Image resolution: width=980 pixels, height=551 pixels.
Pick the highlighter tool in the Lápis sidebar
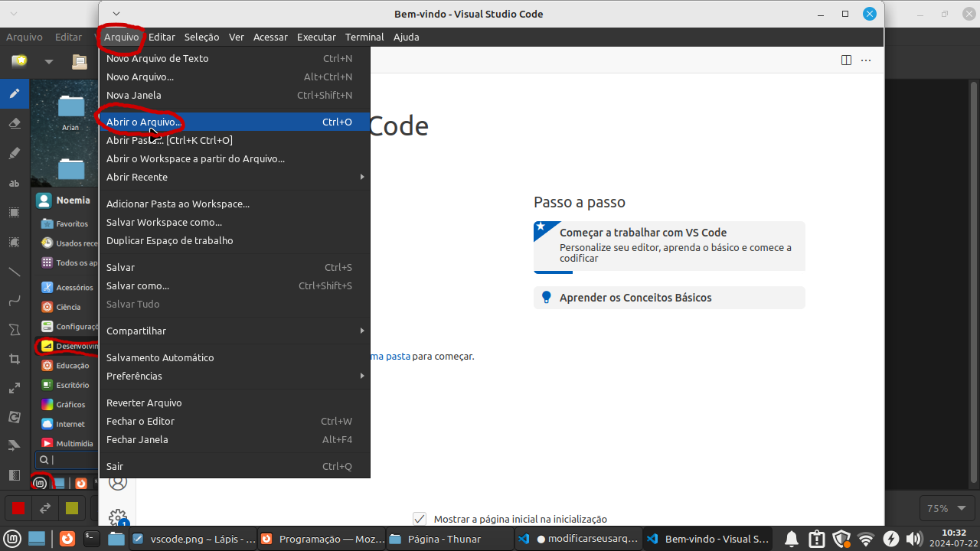(x=14, y=153)
